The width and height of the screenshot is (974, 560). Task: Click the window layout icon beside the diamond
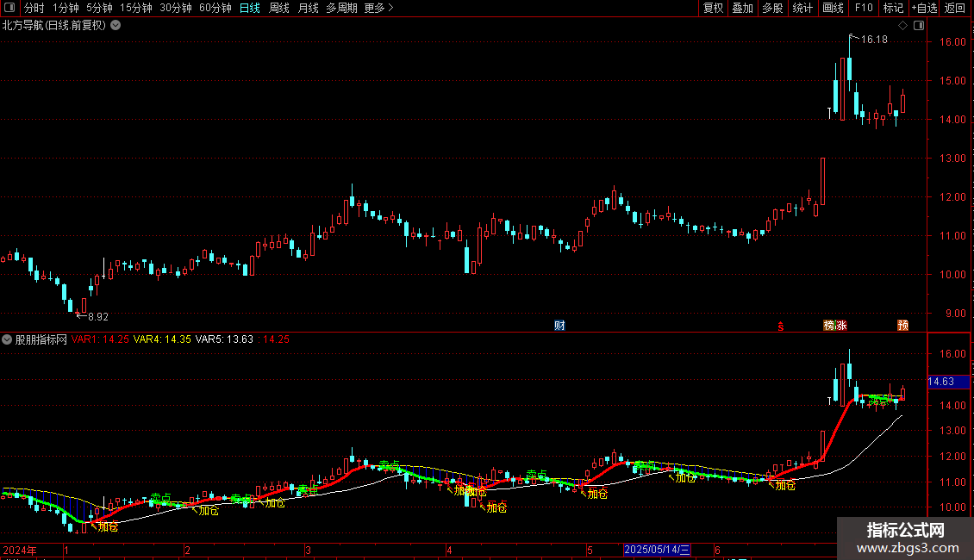(919, 26)
